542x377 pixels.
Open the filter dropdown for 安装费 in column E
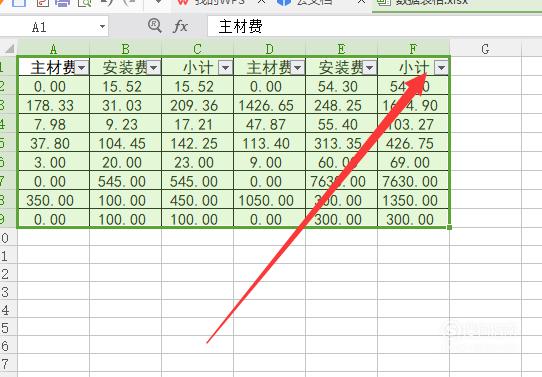[370, 68]
